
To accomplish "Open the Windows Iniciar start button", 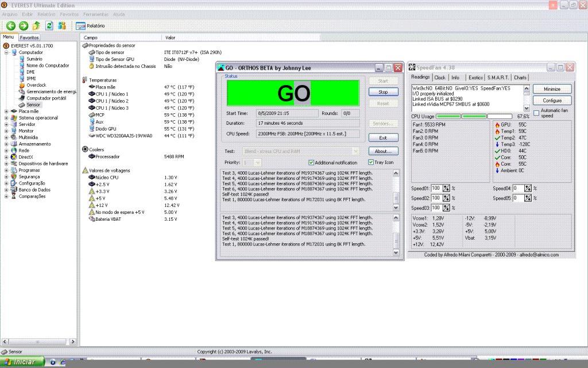I will [x=22, y=362].
